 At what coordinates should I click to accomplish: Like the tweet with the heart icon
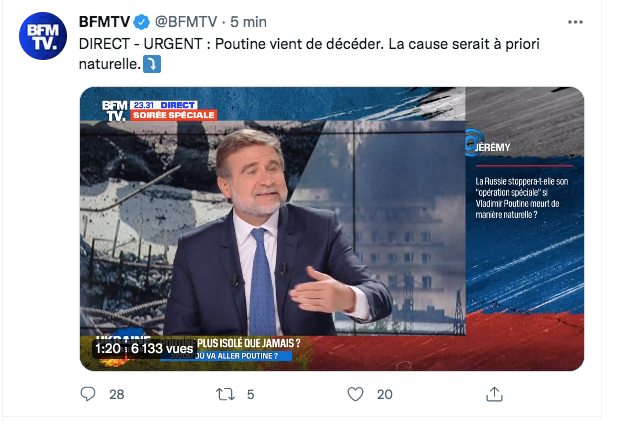coord(355,394)
